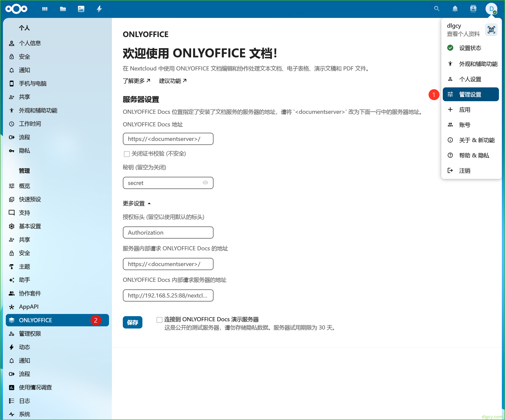Open 助手 admin section
This screenshot has width=505, height=420.
coord(57,280)
